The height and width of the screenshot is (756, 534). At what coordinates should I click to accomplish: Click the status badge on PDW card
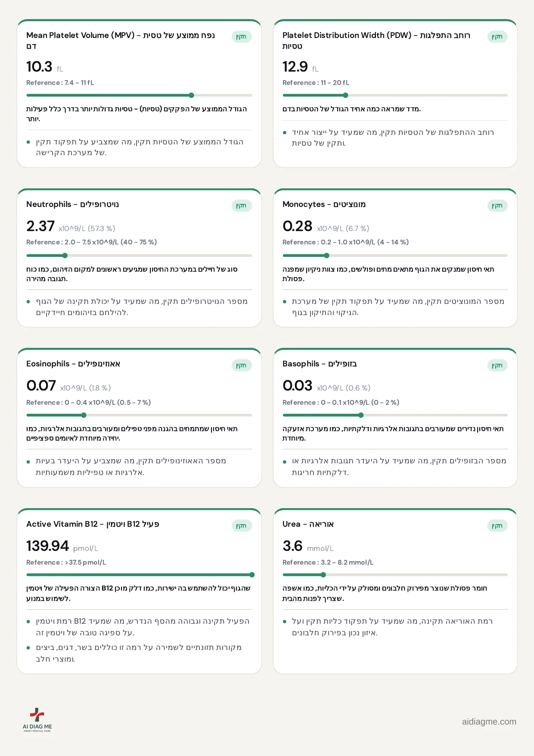point(497,37)
